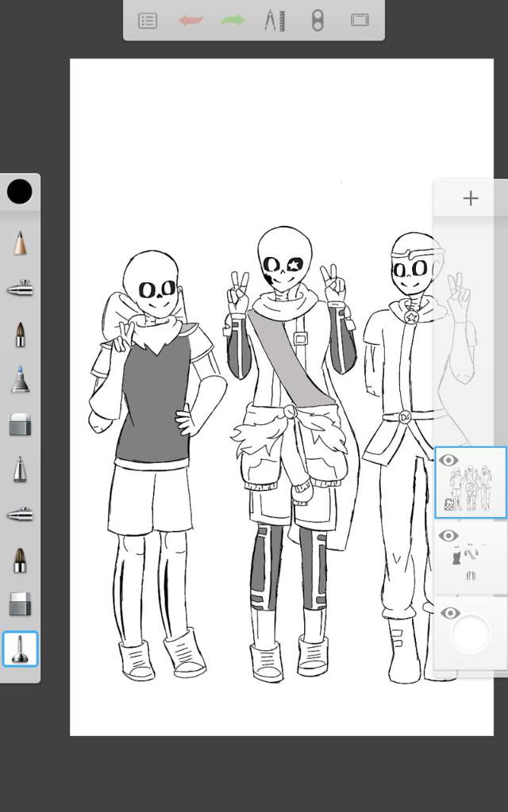The width and height of the screenshot is (508, 812).
Task: Select the airbrush below the pencil
Action: coord(20,288)
